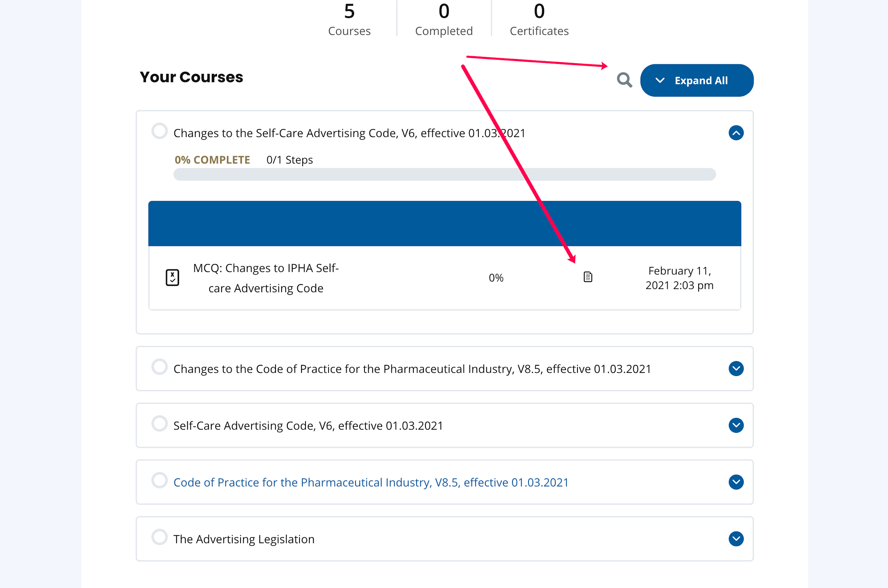Open the quiz statistics document icon
888x588 pixels.
pyautogui.click(x=588, y=277)
